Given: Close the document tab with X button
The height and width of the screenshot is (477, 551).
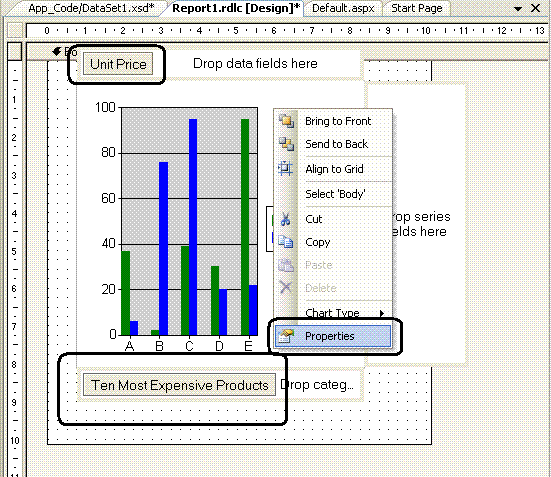Looking at the screenshot, I should [536, 8].
